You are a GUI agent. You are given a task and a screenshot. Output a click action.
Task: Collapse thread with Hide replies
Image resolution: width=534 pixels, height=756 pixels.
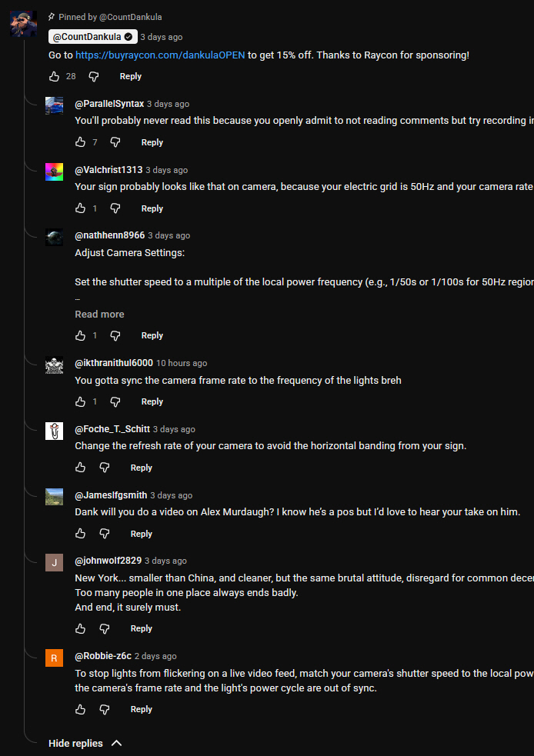click(85, 744)
